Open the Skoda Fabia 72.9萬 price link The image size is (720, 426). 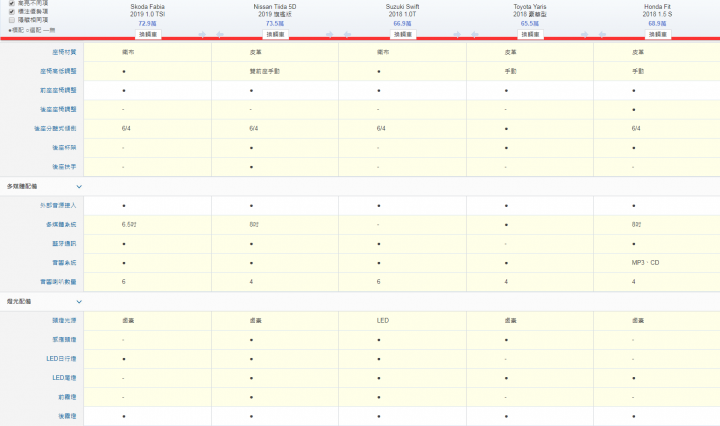click(147, 23)
